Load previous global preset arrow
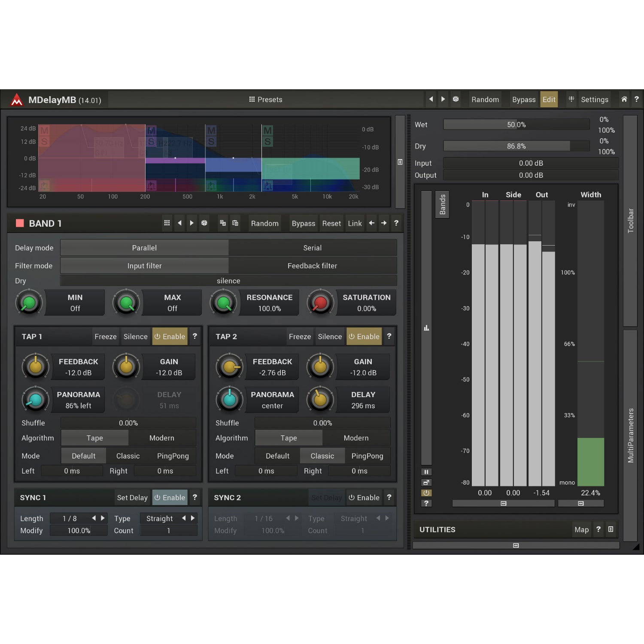The height and width of the screenshot is (644, 644). click(x=431, y=99)
